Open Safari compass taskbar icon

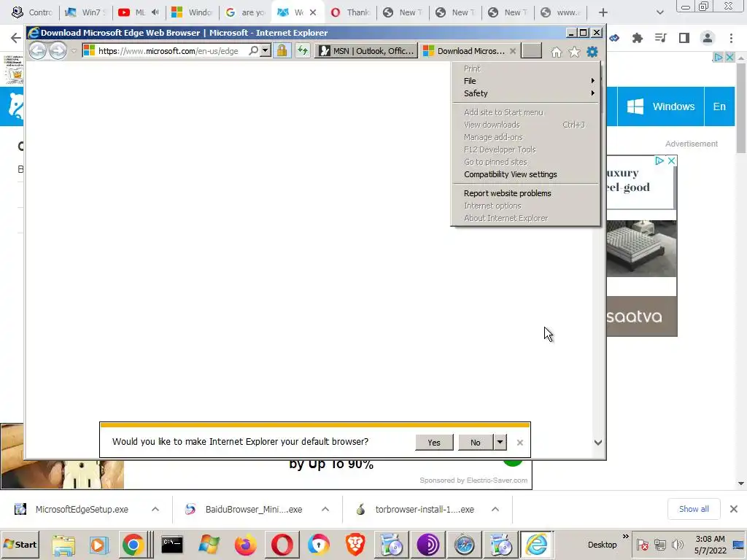(464, 545)
